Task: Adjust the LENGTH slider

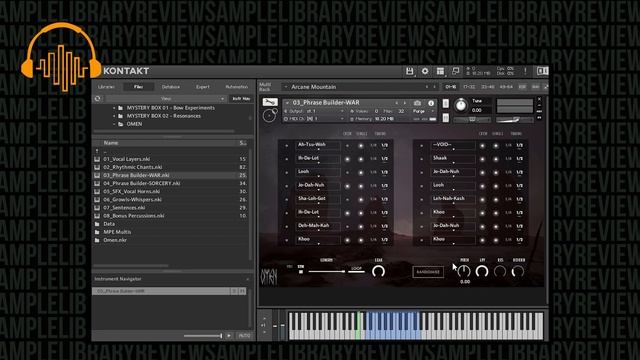Action: point(327,271)
